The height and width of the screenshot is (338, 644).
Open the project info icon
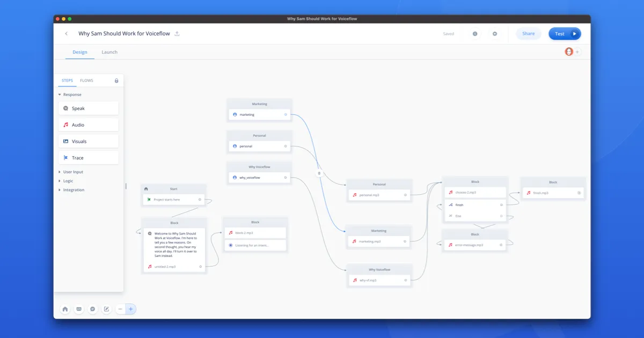475,34
